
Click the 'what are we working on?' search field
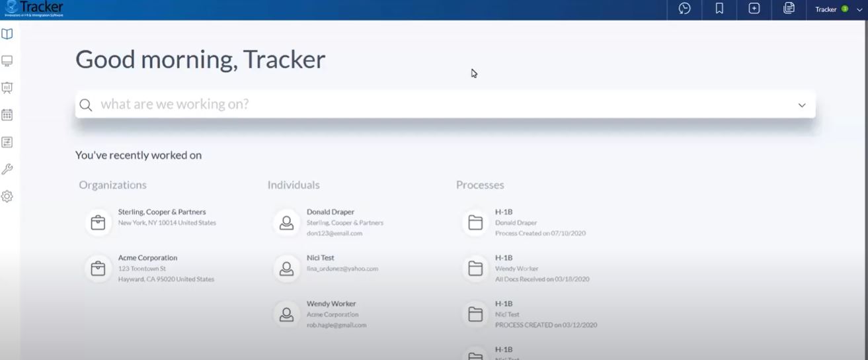click(x=445, y=105)
